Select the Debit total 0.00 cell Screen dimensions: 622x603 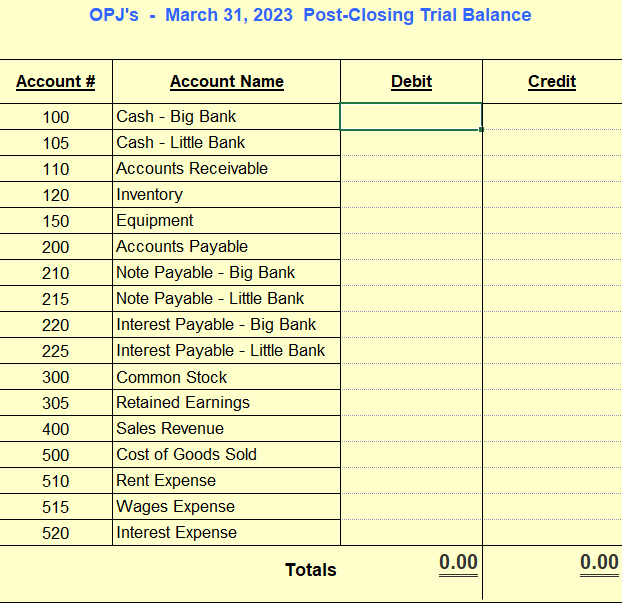pos(458,563)
